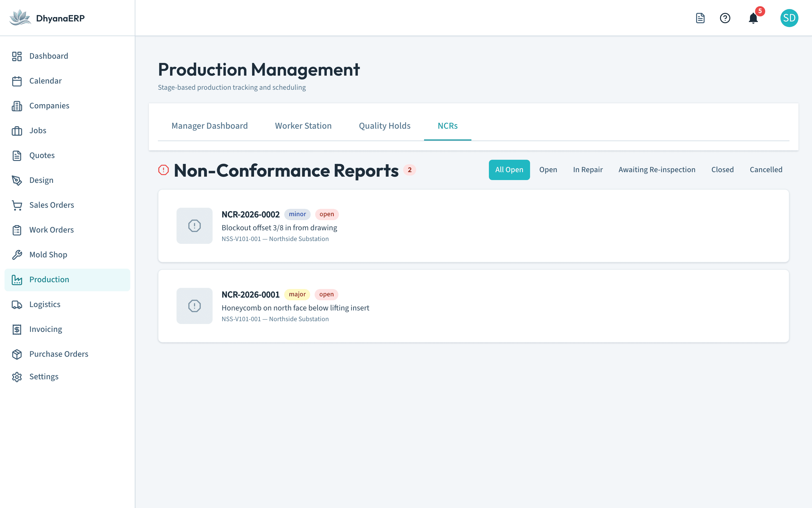Open Jobs from sidebar
The image size is (812, 508).
67,131
